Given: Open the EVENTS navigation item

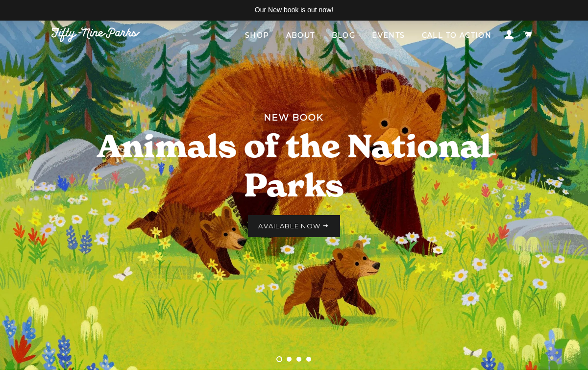Looking at the screenshot, I should tap(388, 35).
